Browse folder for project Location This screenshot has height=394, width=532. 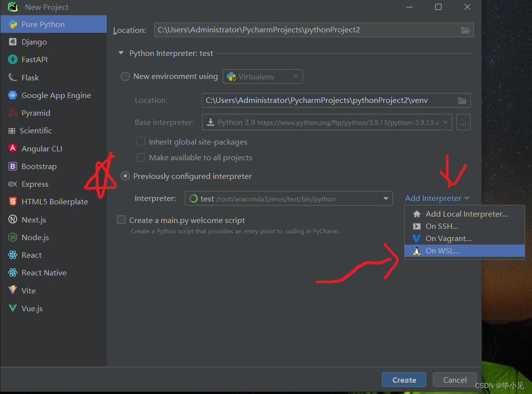465,30
